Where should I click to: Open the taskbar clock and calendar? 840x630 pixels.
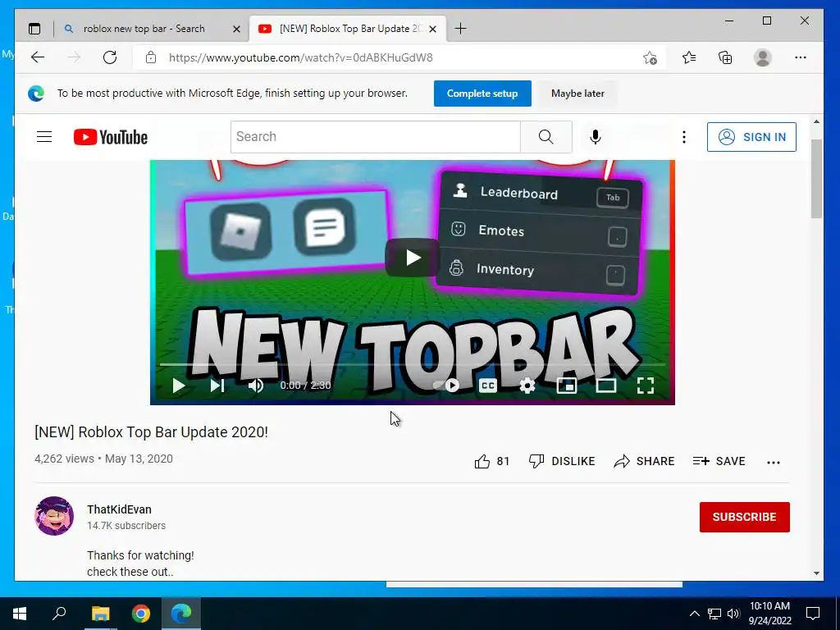point(769,614)
